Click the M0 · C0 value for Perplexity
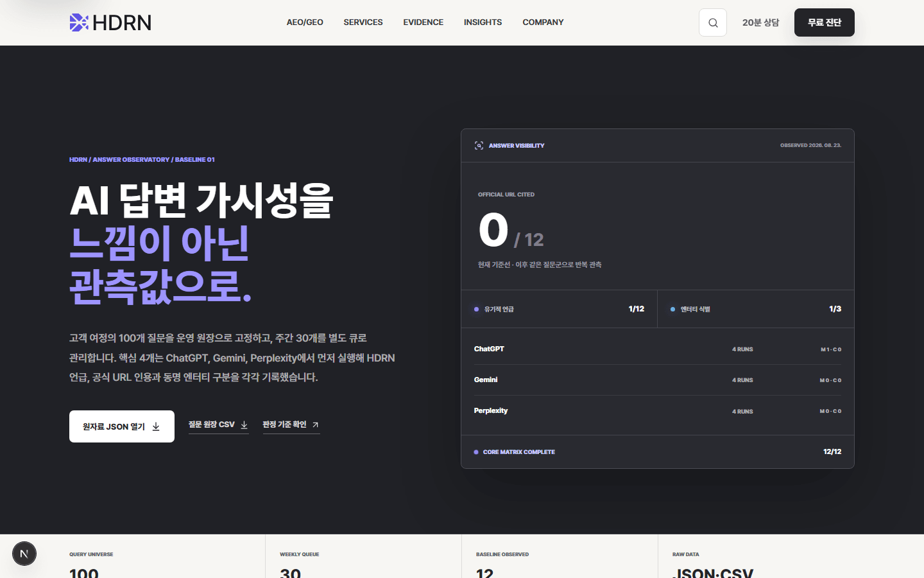This screenshot has width=924, height=578. (x=830, y=411)
